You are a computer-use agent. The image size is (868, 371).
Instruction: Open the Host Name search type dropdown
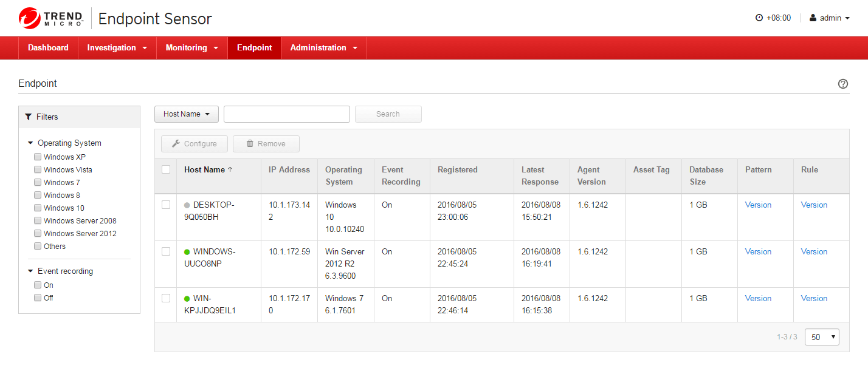(186, 114)
